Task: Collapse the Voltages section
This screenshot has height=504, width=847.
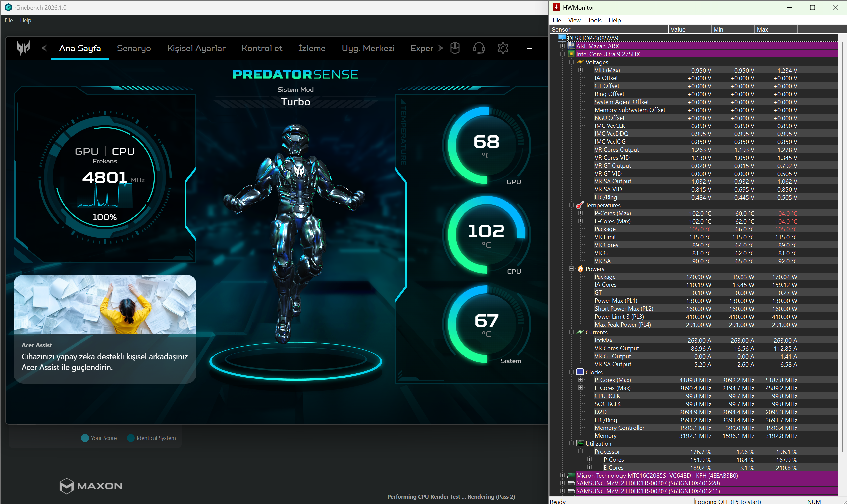Action: [x=571, y=62]
